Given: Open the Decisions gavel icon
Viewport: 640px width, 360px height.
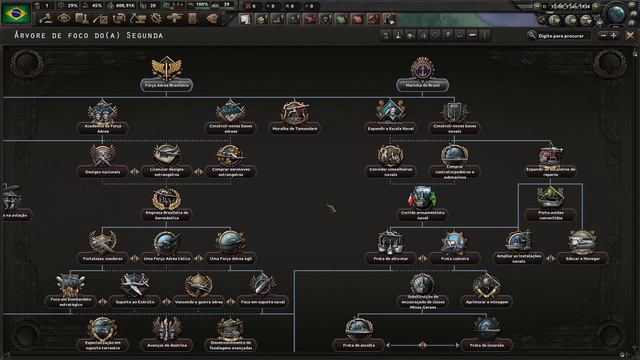Looking at the screenshot, I should pos(46,18).
